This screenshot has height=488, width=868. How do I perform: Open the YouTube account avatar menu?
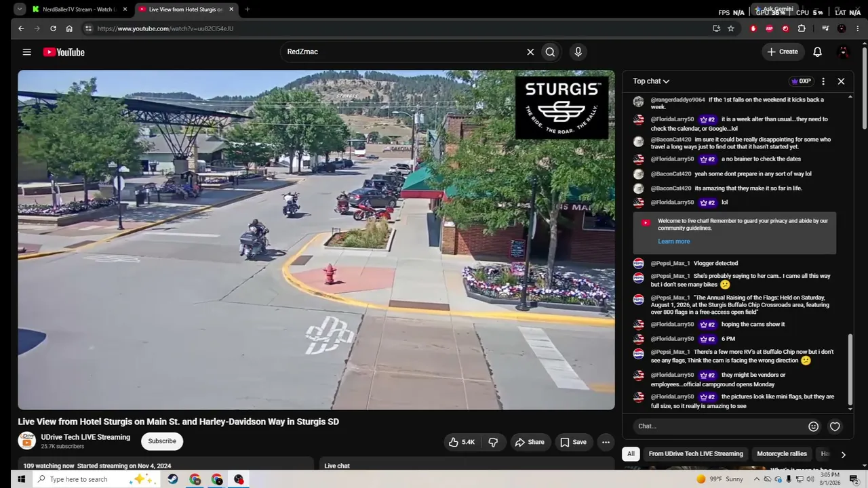pos(844,52)
